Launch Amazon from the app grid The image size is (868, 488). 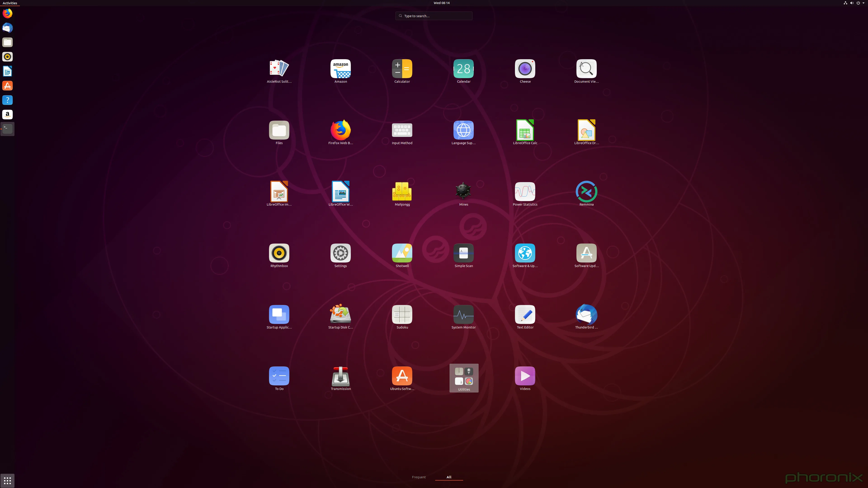click(x=340, y=71)
